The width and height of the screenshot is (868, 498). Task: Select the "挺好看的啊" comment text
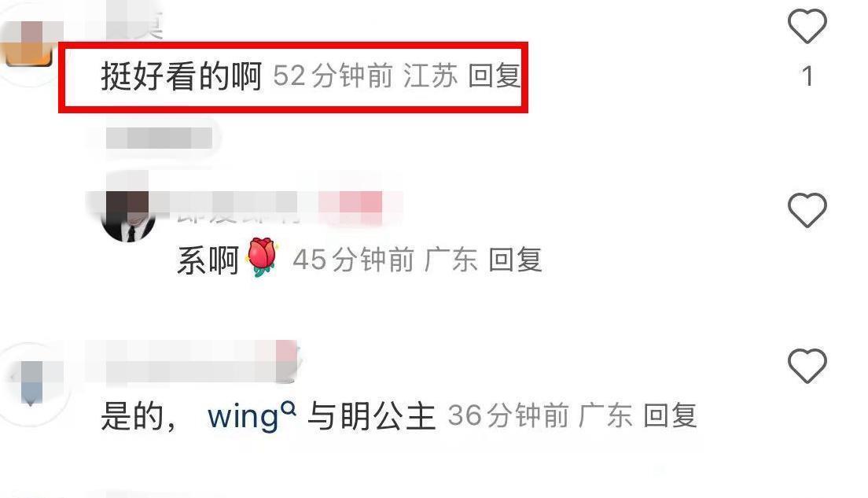(181, 76)
